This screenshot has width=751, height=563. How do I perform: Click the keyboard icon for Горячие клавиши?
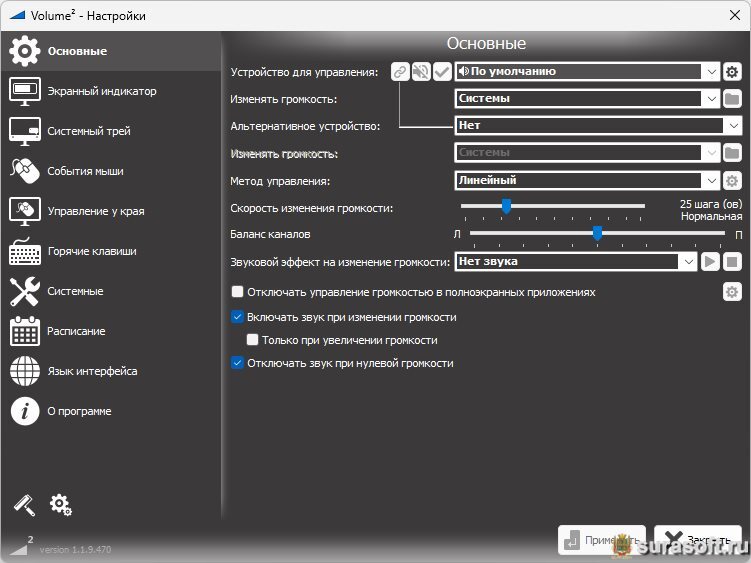pyautogui.click(x=24, y=251)
